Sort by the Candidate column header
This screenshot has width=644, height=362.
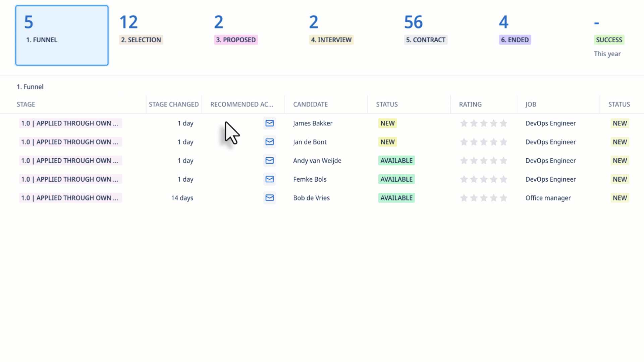(310, 105)
